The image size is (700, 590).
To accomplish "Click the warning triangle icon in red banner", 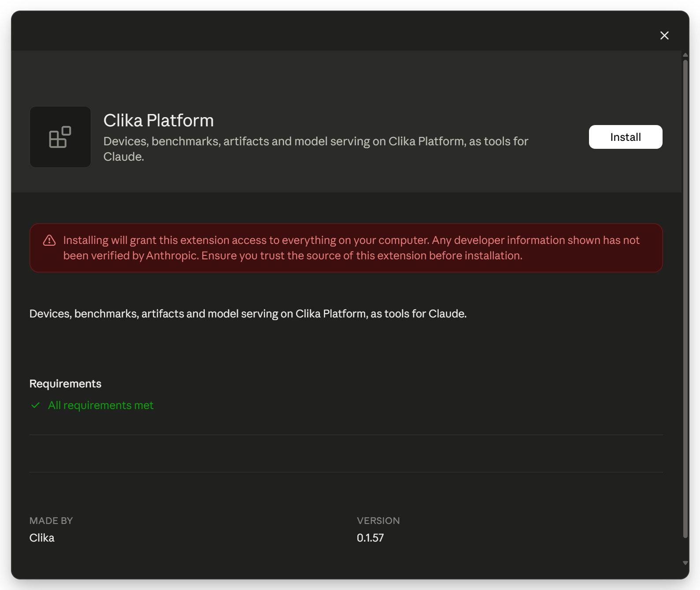I will point(49,240).
